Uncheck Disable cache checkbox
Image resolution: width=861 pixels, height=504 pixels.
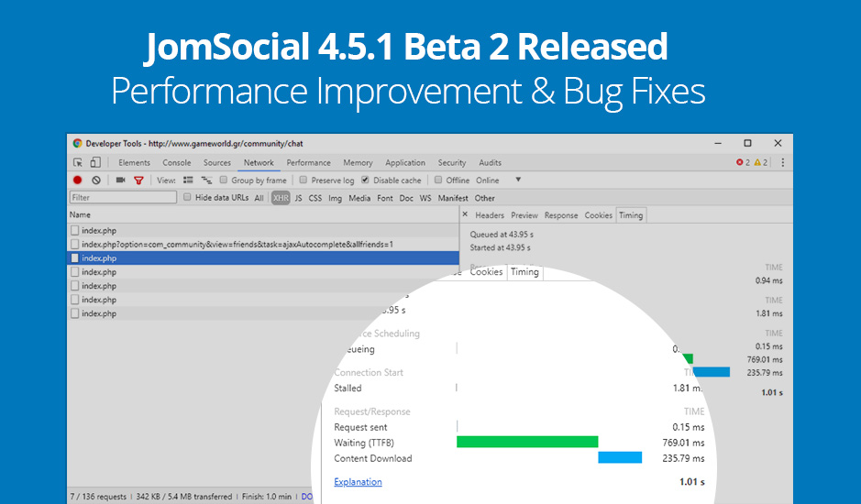[365, 180]
